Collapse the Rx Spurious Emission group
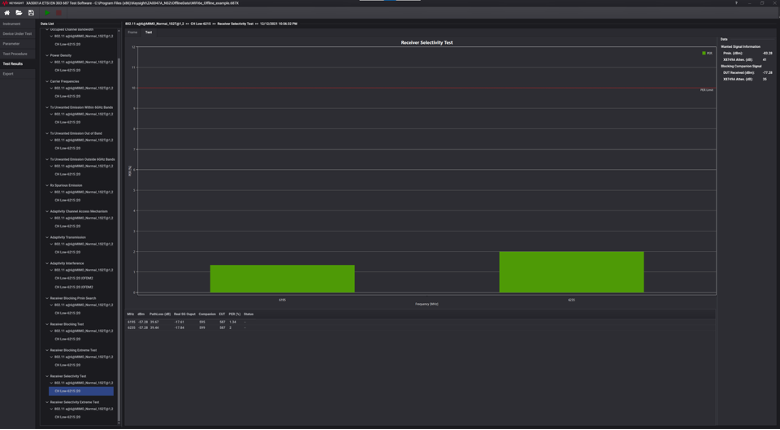 (47, 185)
